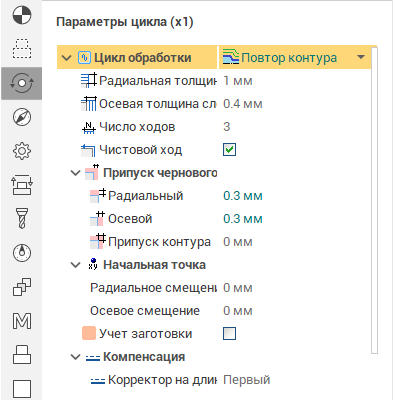Open the highlighted cycle parameters sidebar icon

[x=22, y=83]
